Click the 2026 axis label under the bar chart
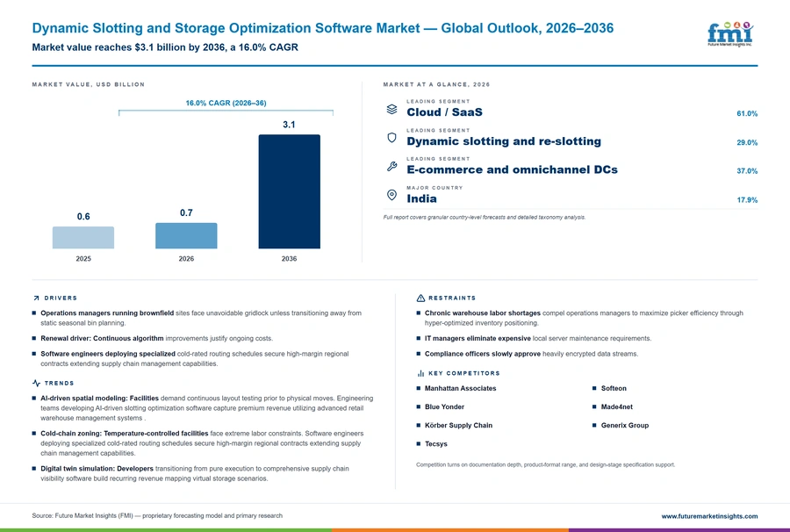Screen dimensions: 790x532 [186, 259]
